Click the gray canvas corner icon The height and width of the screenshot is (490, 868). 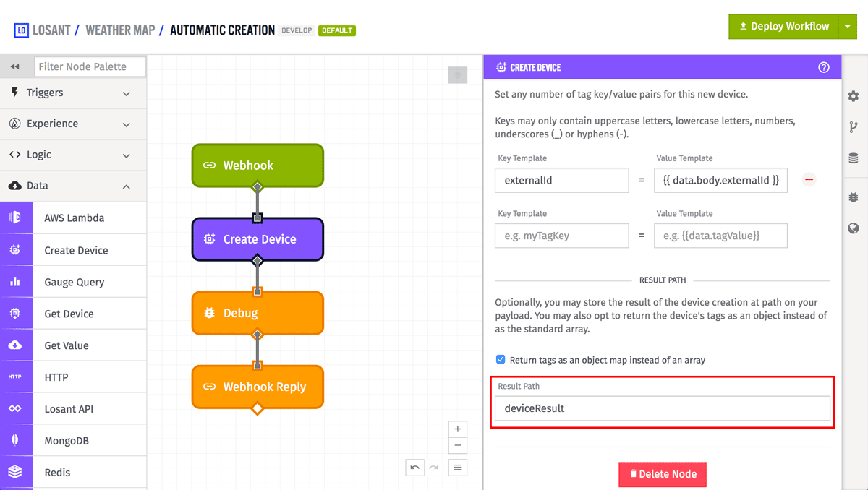[458, 74]
